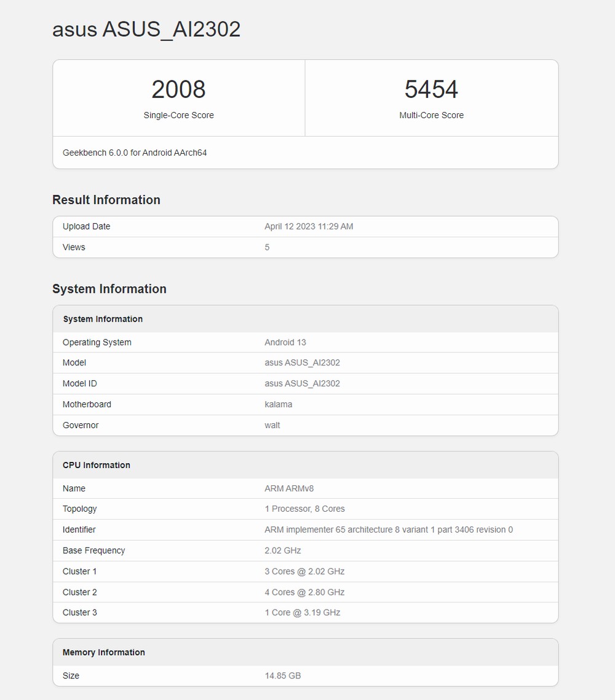Click the Views count value 5
The height and width of the screenshot is (700, 615).
click(x=267, y=247)
